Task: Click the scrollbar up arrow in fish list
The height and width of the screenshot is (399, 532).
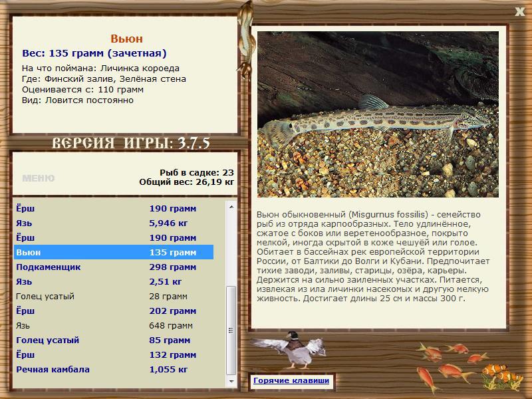Action: tap(231, 207)
